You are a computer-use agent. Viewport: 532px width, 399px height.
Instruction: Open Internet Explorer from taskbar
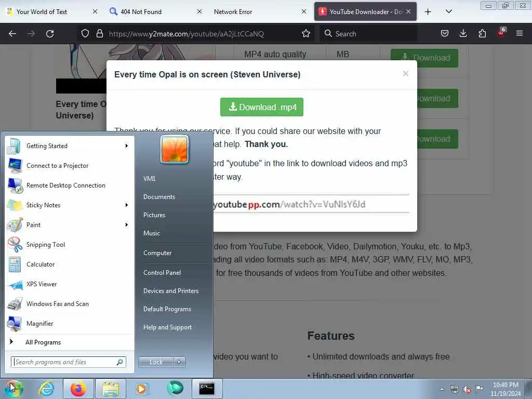(46, 389)
